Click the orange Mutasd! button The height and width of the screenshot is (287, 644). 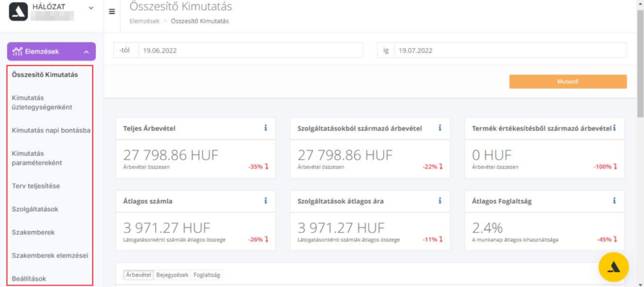click(x=568, y=81)
